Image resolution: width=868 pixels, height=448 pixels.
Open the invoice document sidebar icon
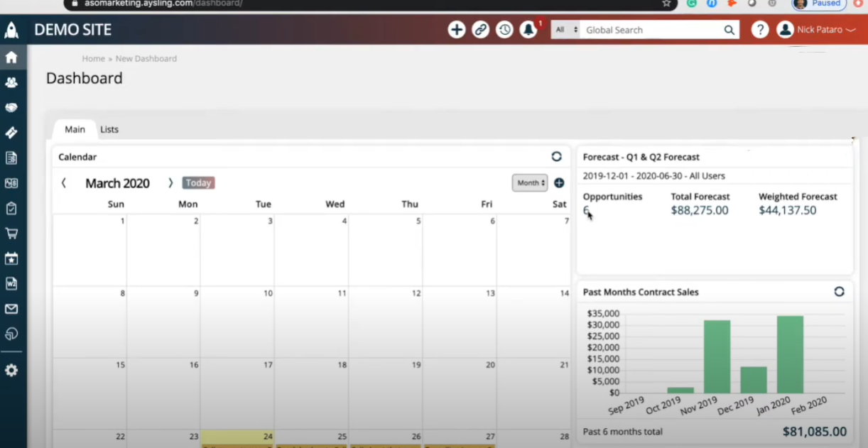point(11,158)
